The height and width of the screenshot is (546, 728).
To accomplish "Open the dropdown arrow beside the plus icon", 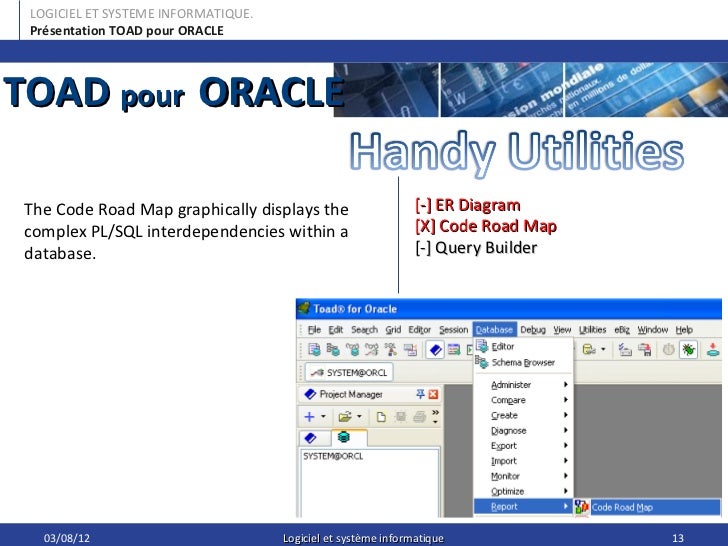I will (323, 416).
